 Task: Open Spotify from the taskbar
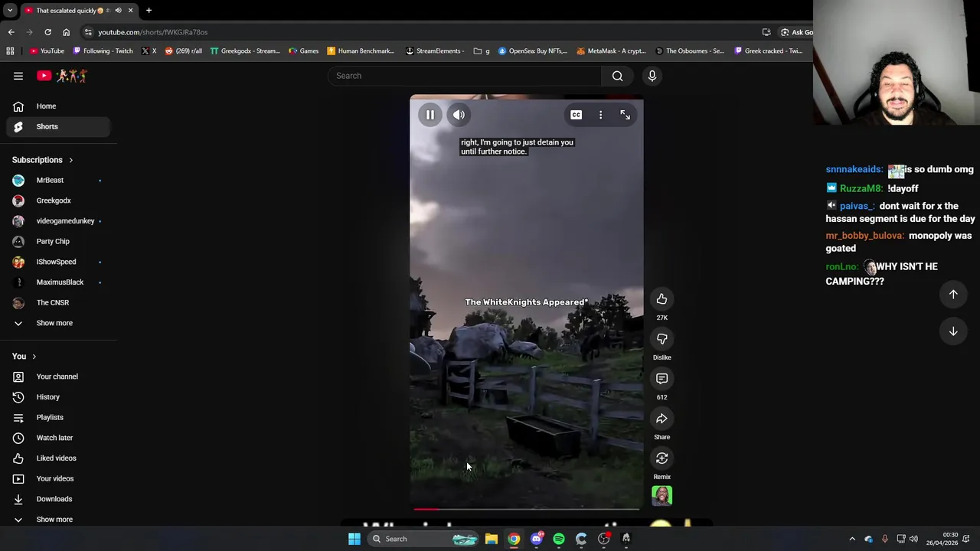point(559,539)
